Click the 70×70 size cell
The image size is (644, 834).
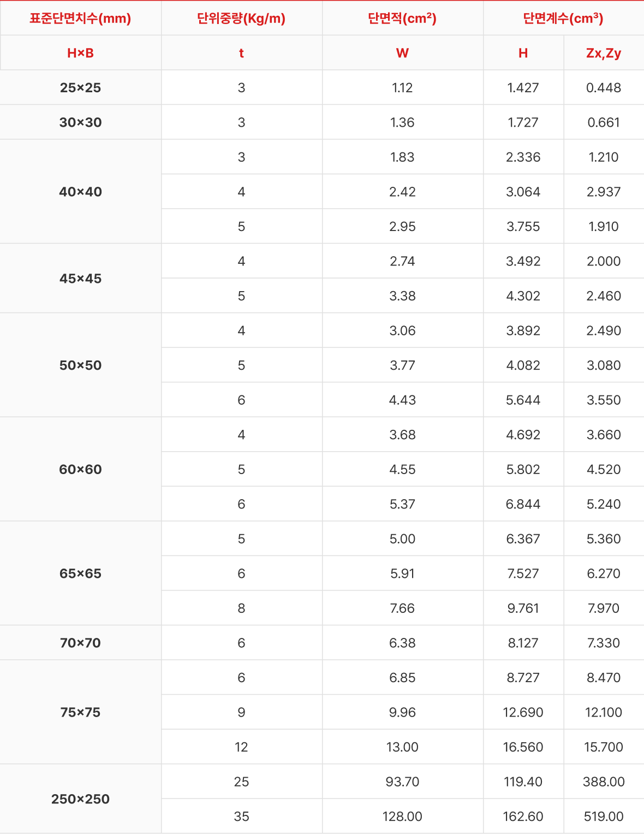coord(80,643)
